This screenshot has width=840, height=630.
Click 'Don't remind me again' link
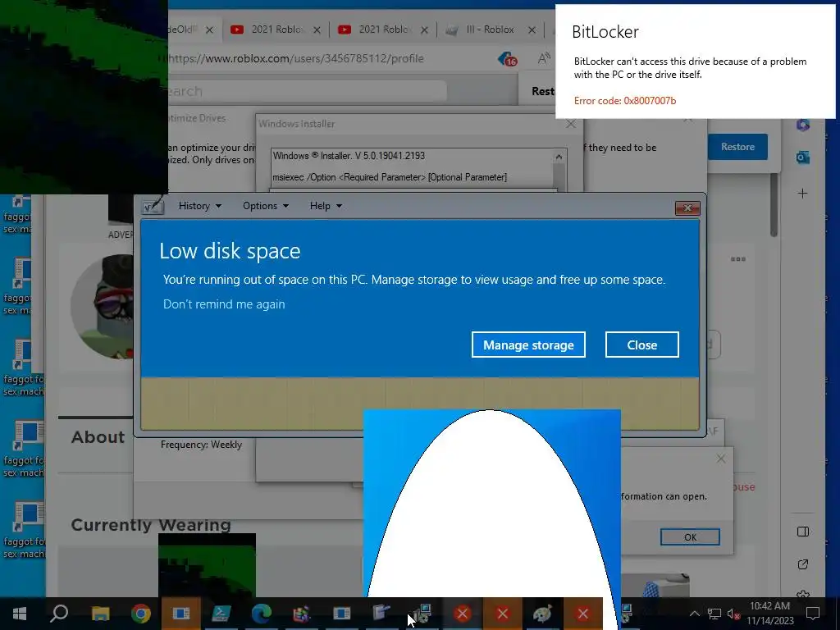[x=224, y=304]
